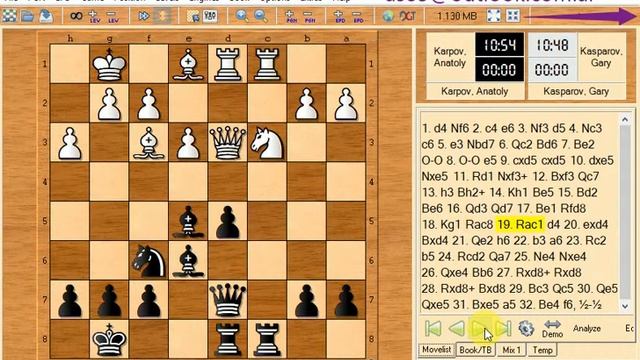The height and width of the screenshot is (360, 640).
Task: Zoom in with the plus magnifier icon
Action: pyautogui.click(x=242, y=16)
